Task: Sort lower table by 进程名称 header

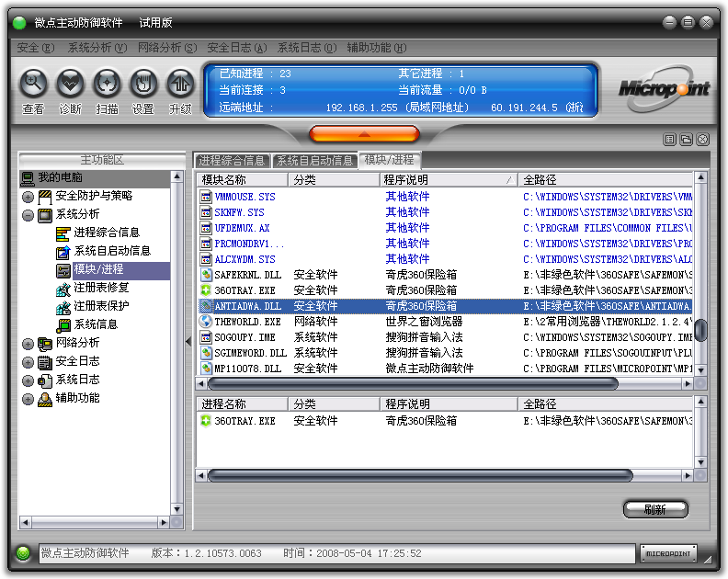Action: pos(242,404)
